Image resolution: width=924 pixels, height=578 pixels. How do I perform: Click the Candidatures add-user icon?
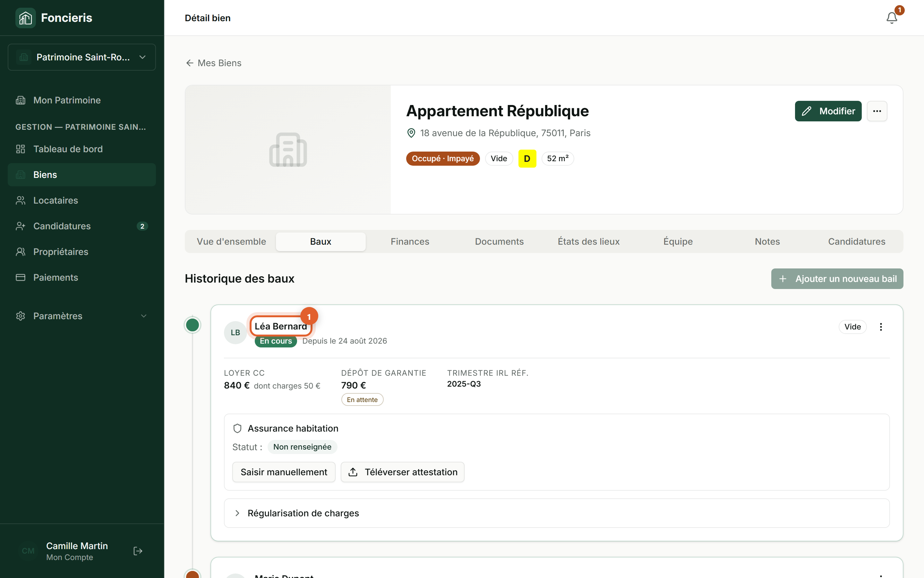pyautogui.click(x=20, y=226)
